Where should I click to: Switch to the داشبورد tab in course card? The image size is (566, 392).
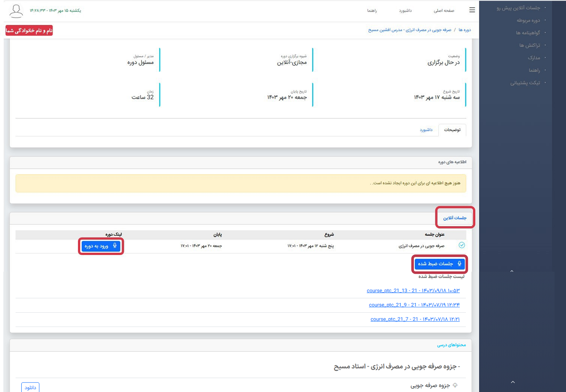pos(426,130)
